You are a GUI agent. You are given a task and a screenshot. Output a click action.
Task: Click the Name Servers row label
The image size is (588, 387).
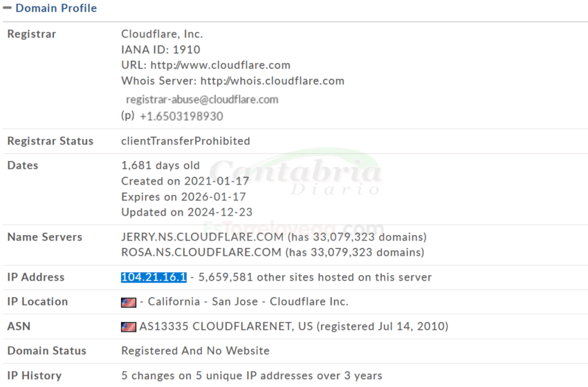pyautogui.click(x=45, y=237)
